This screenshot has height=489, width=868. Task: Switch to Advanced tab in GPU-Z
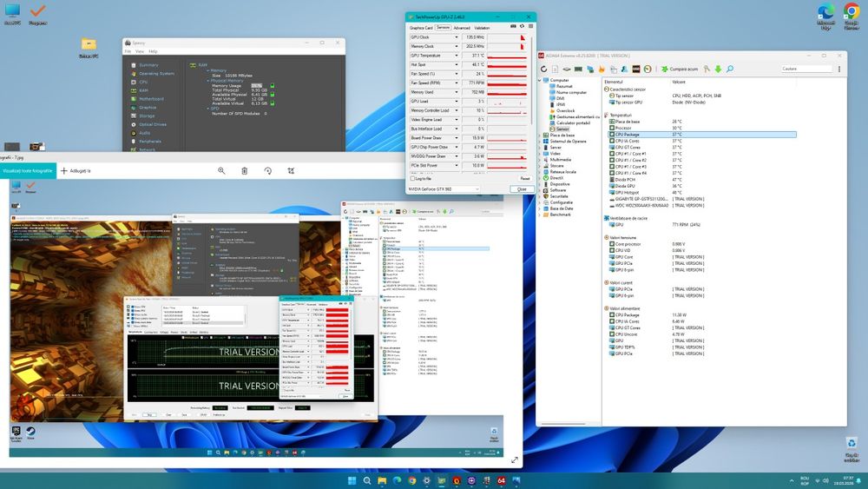pos(462,27)
